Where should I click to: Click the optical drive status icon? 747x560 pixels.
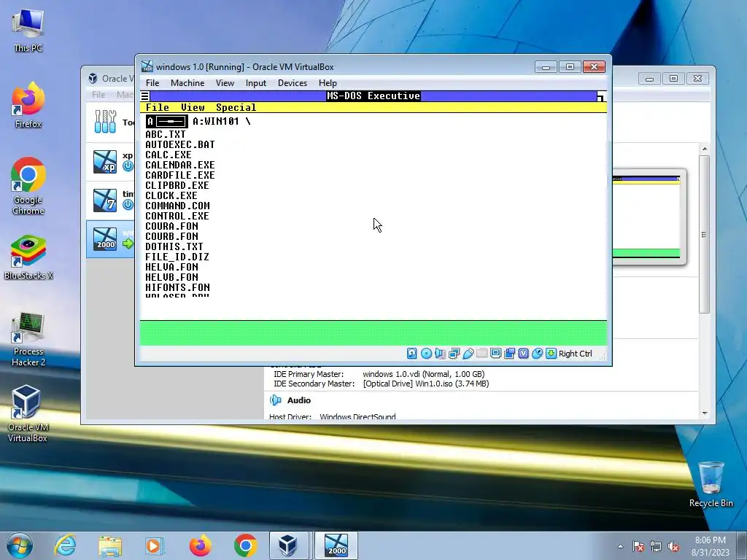426,354
